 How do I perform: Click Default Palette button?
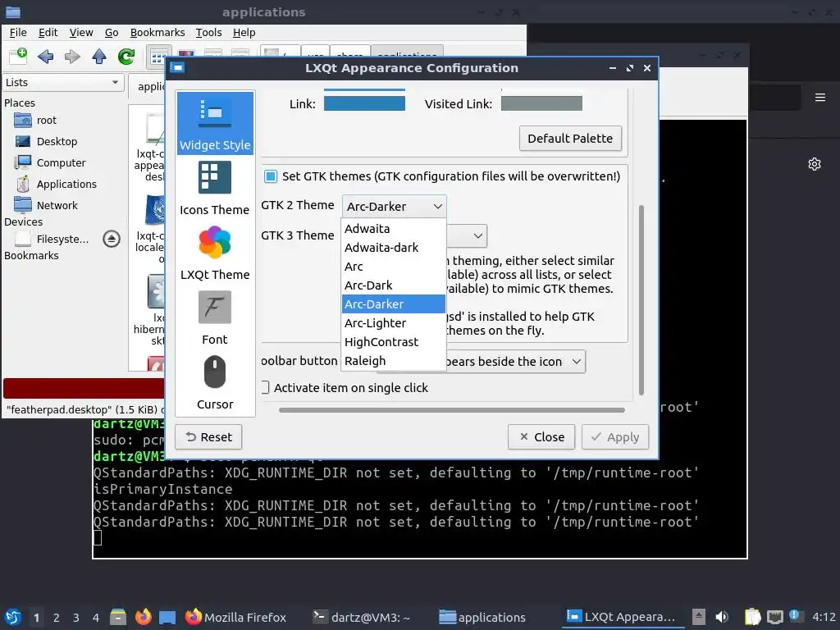(x=570, y=138)
